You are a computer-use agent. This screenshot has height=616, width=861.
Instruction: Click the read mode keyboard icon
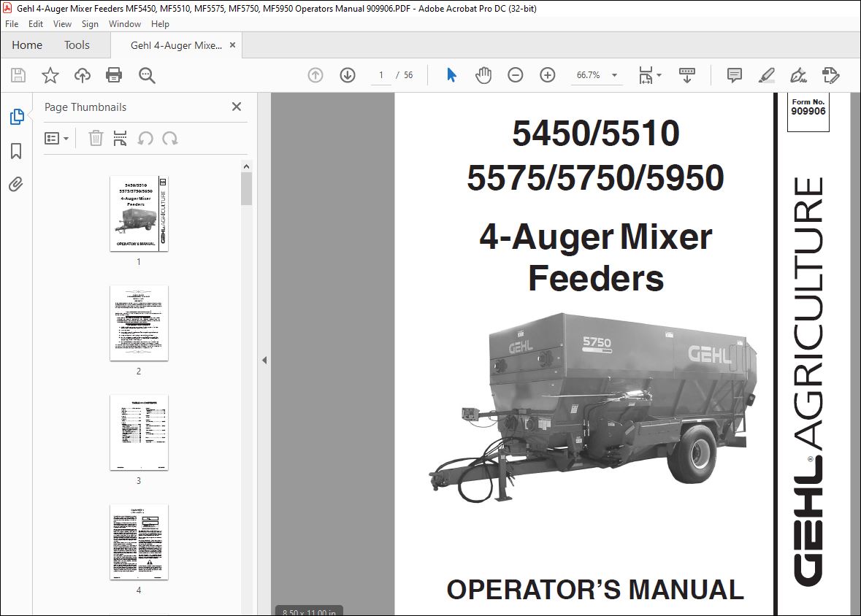[x=687, y=75]
